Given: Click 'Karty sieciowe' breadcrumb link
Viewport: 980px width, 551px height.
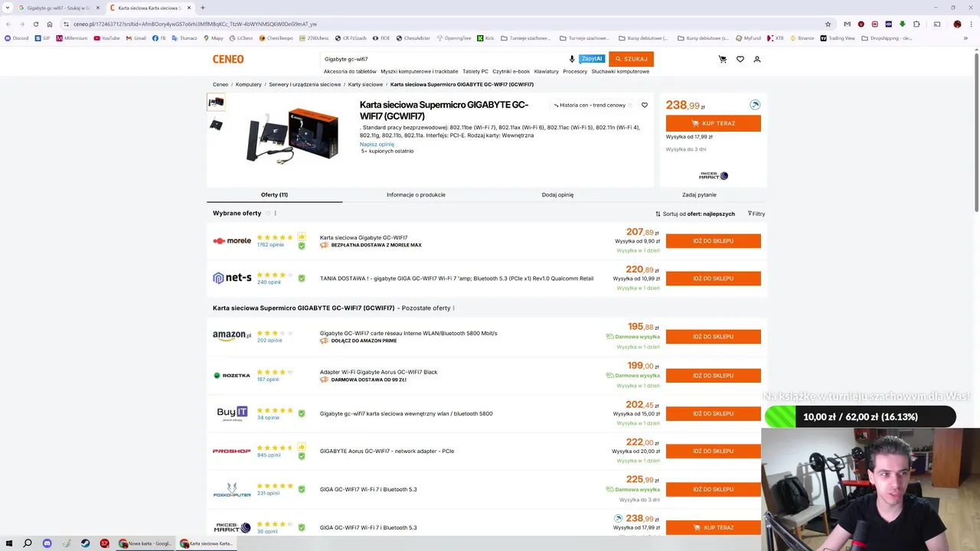Looking at the screenshot, I should tap(365, 84).
